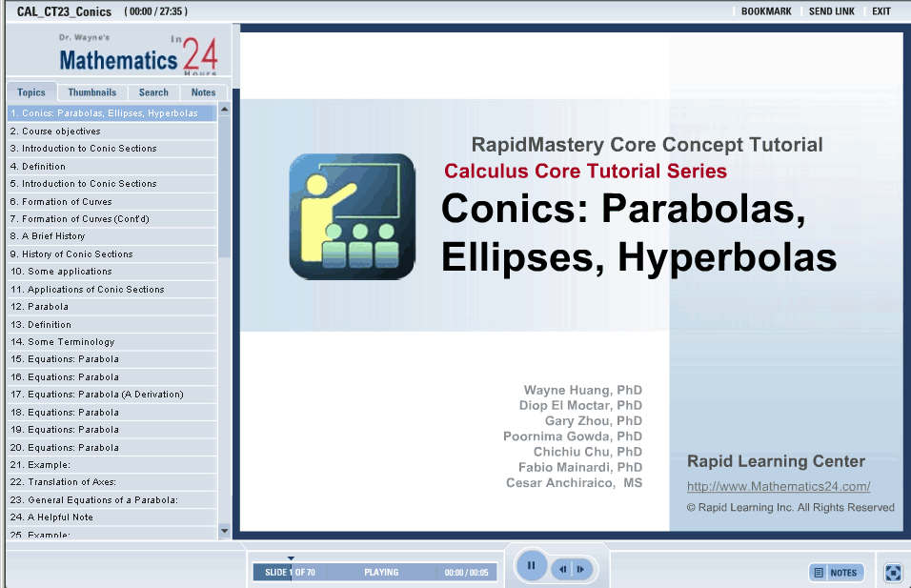Click the CAL_CT23_Conics title text
The image size is (911, 588).
pyautogui.click(x=64, y=11)
